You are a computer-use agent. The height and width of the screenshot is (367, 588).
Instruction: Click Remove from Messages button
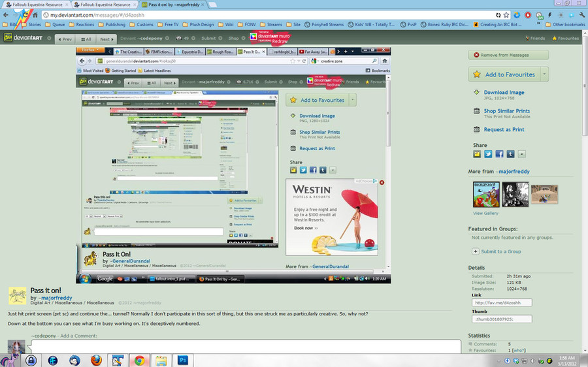click(508, 55)
